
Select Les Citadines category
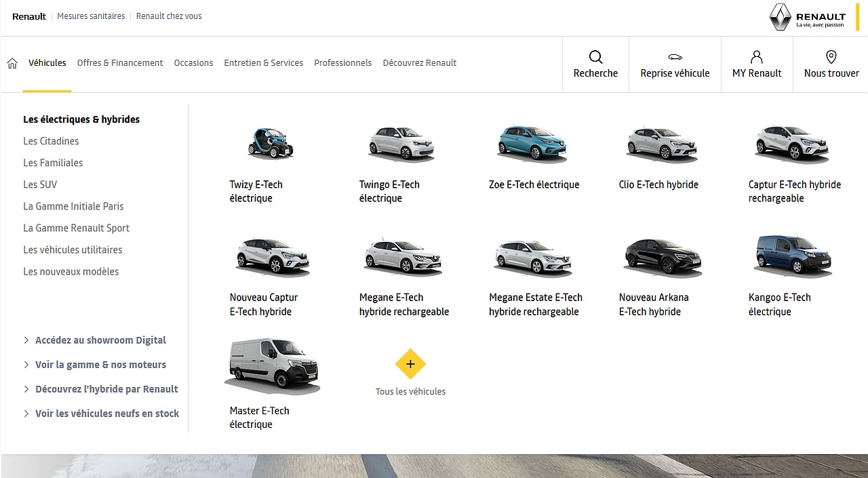pyautogui.click(x=51, y=141)
